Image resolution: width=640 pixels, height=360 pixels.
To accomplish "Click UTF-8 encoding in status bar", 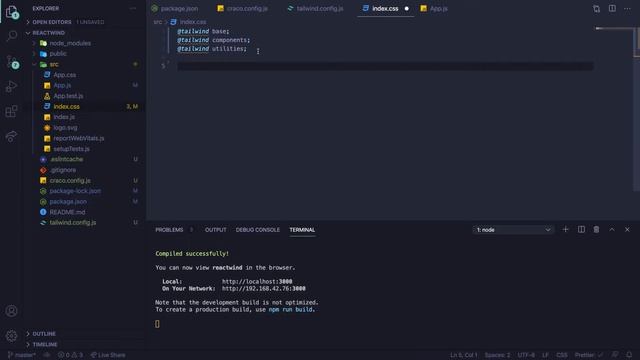I will 526,355.
